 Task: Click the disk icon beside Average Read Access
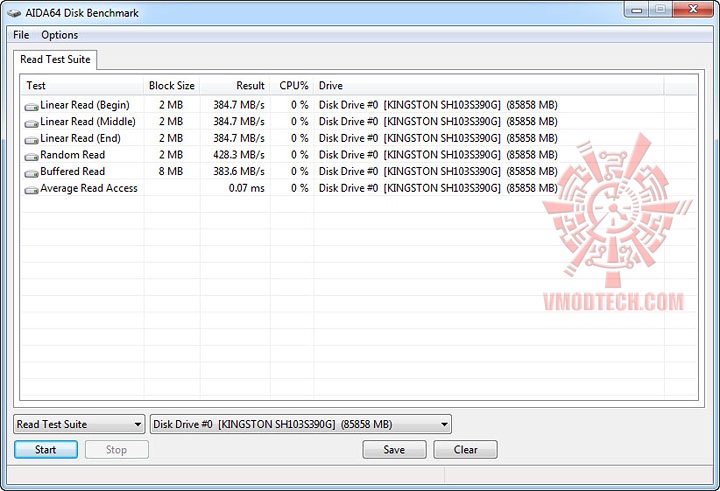pyautogui.click(x=31, y=190)
